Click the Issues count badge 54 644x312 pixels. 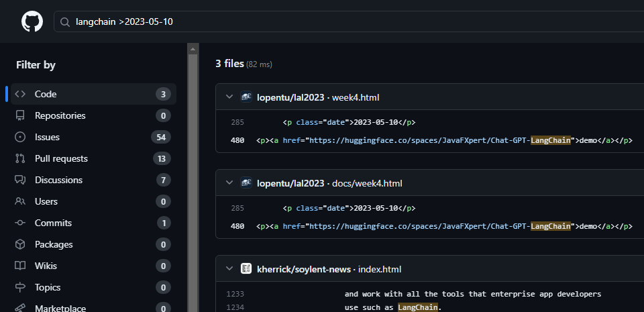point(161,137)
